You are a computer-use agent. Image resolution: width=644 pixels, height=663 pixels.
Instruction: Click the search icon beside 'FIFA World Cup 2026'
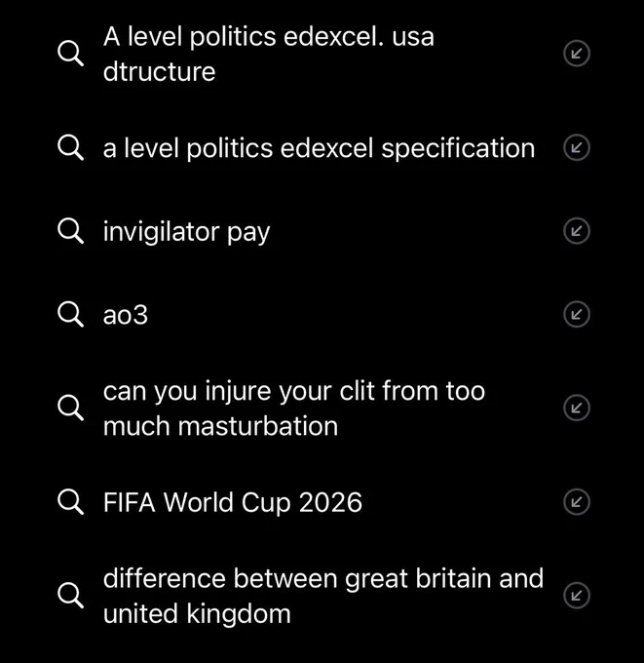70,502
